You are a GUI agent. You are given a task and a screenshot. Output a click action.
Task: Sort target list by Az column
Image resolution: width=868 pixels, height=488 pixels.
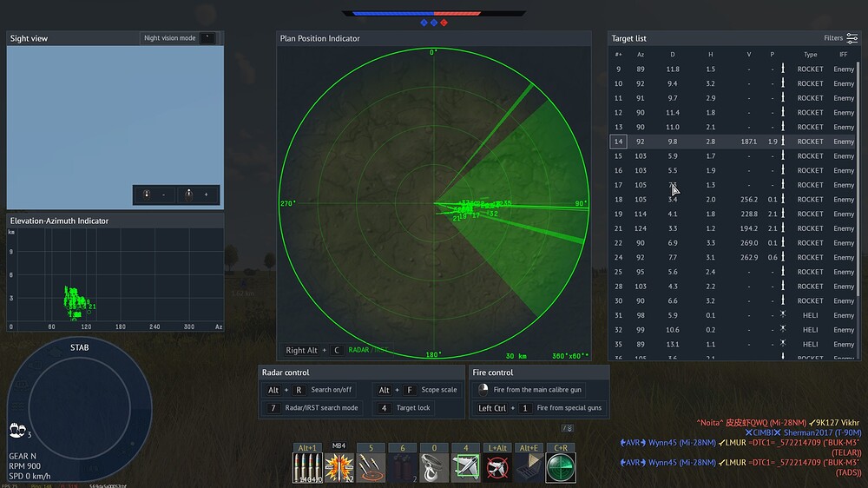pos(641,55)
